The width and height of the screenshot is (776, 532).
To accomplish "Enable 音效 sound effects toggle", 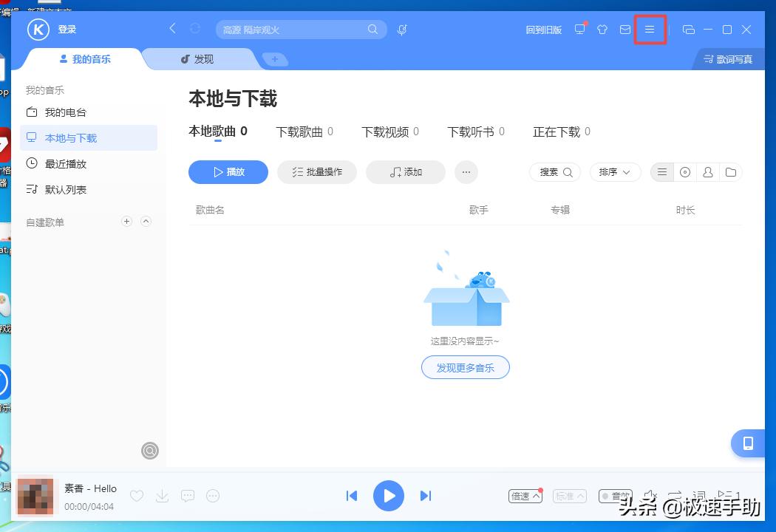I will click(x=616, y=496).
